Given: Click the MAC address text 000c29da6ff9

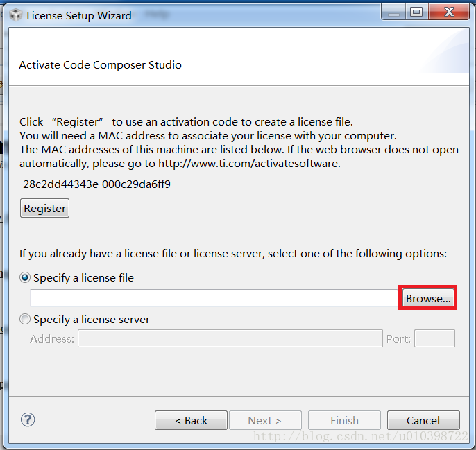Looking at the screenshot, I should click(136, 184).
